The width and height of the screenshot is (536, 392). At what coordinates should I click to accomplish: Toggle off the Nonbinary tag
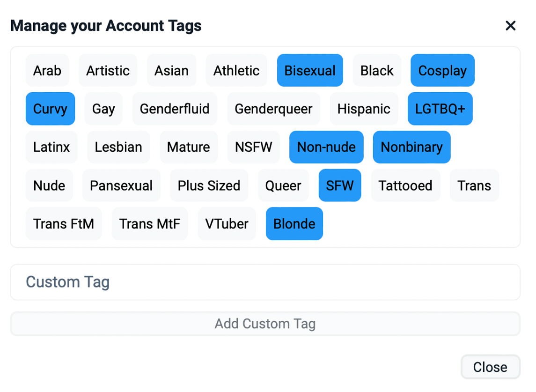click(x=411, y=147)
